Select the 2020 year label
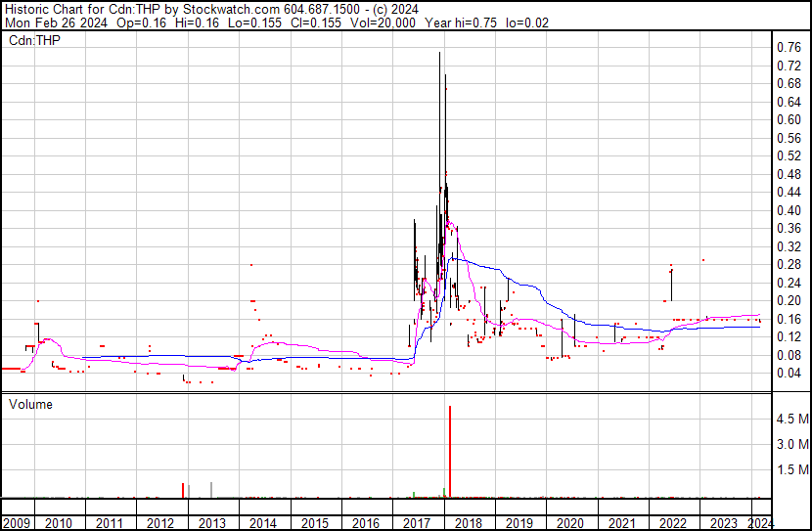 pyautogui.click(x=570, y=523)
